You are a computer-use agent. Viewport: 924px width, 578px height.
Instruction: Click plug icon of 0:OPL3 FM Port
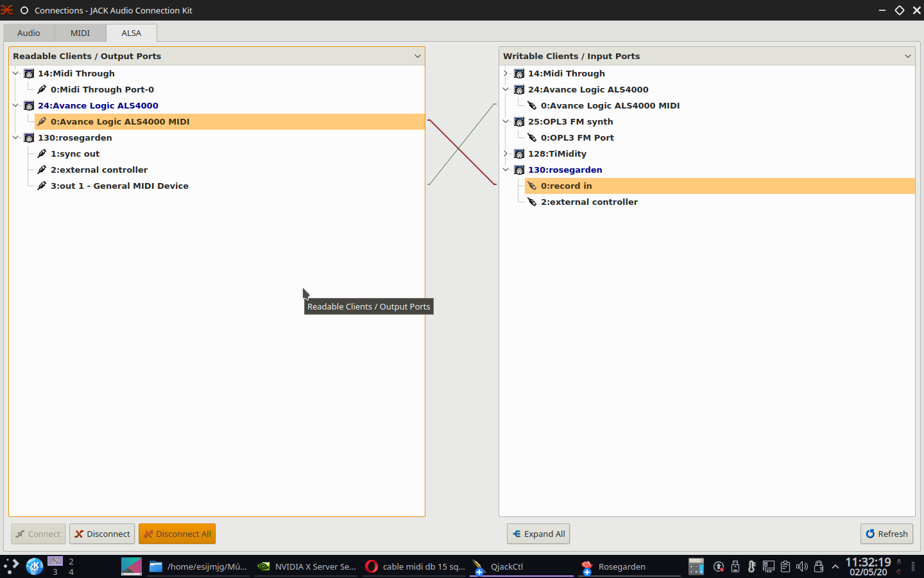(532, 137)
